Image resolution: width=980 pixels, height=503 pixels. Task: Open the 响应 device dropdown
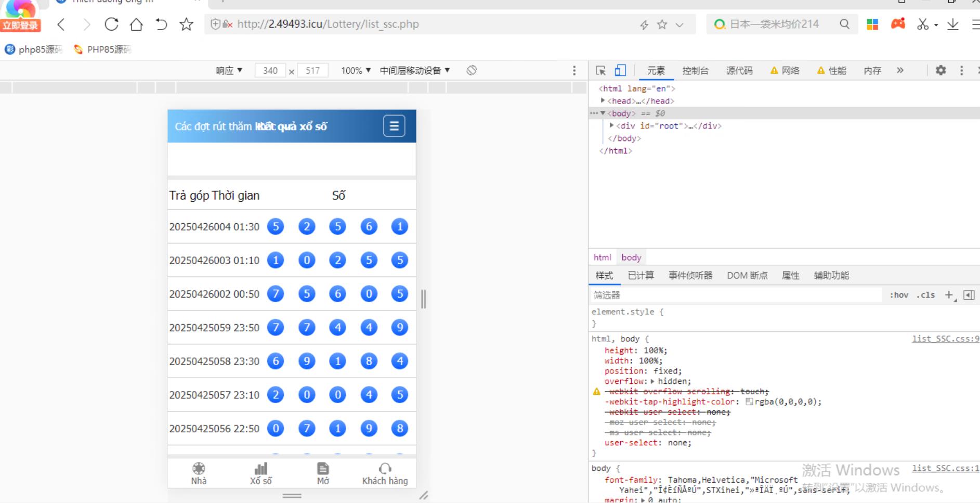point(229,70)
